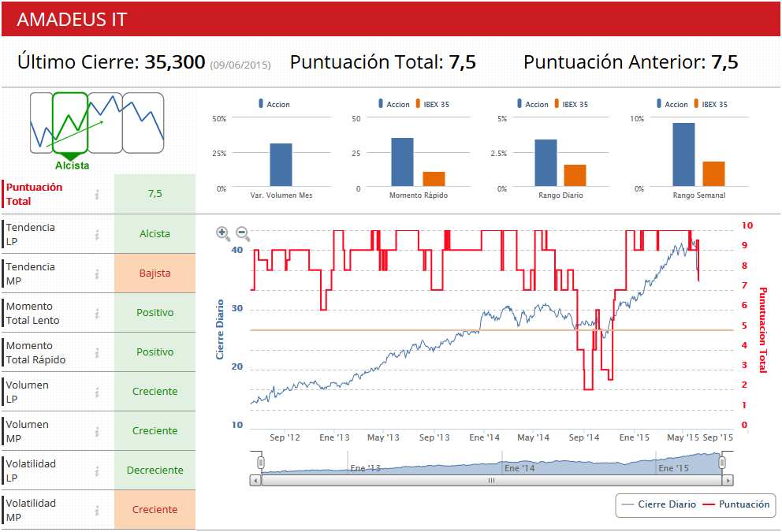Click the Volatilidad LP value Decreciente
782x532 pixels.
click(155, 470)
